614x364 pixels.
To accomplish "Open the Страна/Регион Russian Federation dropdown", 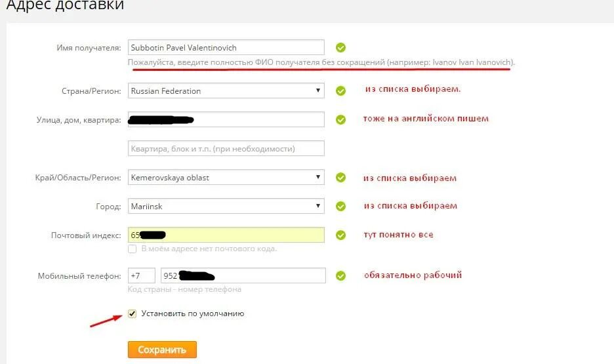I will tap(226, 91).
